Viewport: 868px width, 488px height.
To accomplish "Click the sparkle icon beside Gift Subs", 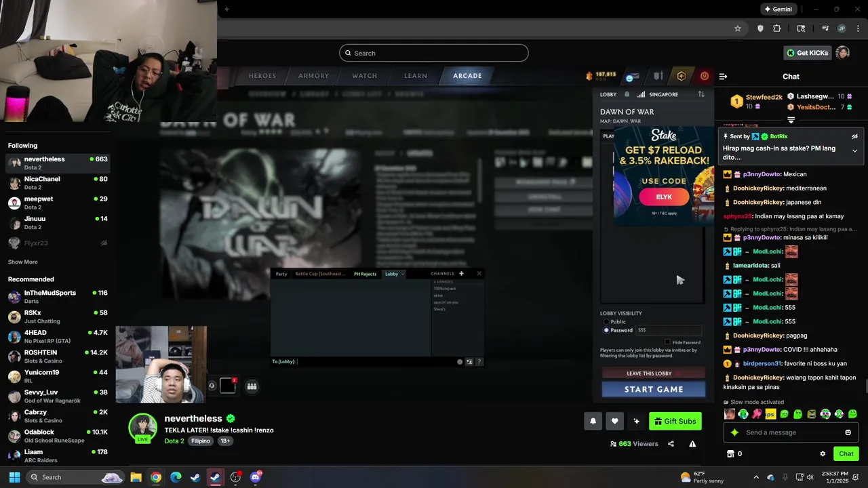I will 636,421.
